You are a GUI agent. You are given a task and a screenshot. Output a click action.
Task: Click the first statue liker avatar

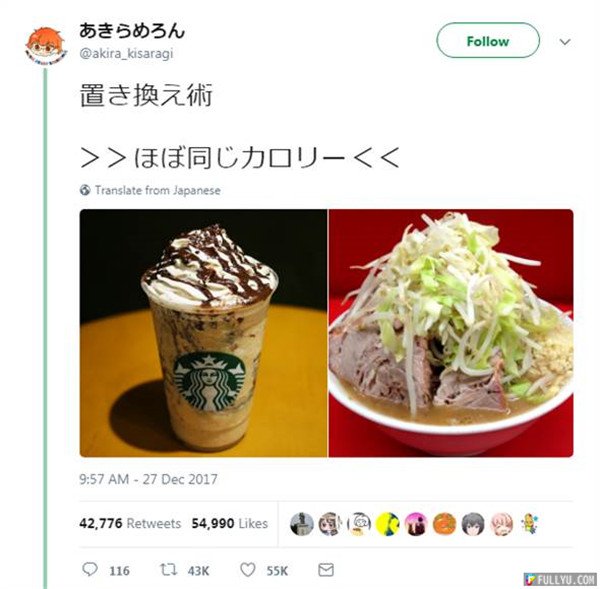302,524
